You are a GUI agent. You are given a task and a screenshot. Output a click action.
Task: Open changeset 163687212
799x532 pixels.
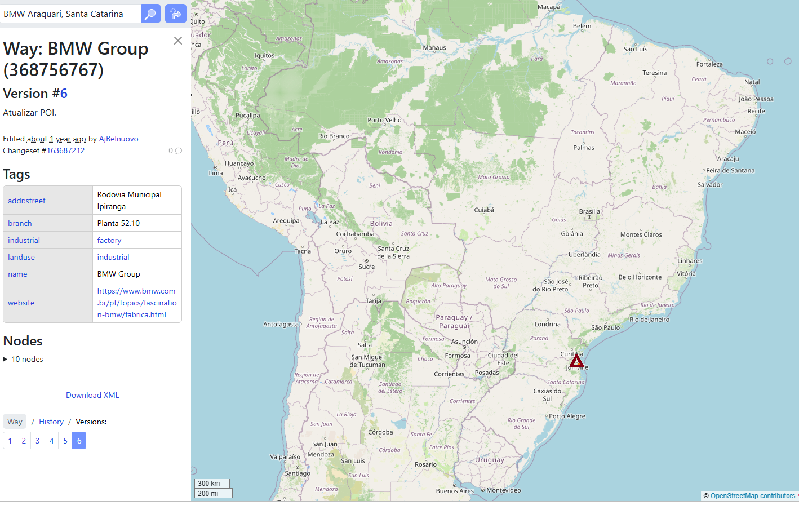[65, 150]
